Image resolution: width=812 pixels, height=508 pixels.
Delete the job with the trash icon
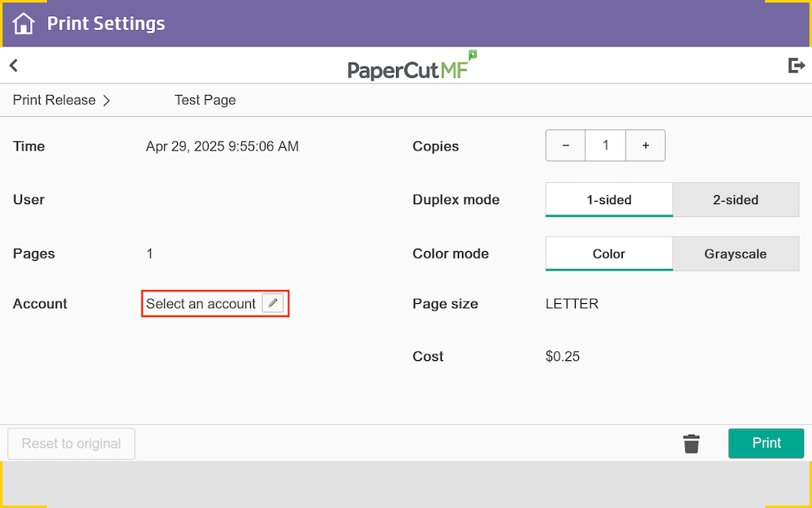pos(691,444)
